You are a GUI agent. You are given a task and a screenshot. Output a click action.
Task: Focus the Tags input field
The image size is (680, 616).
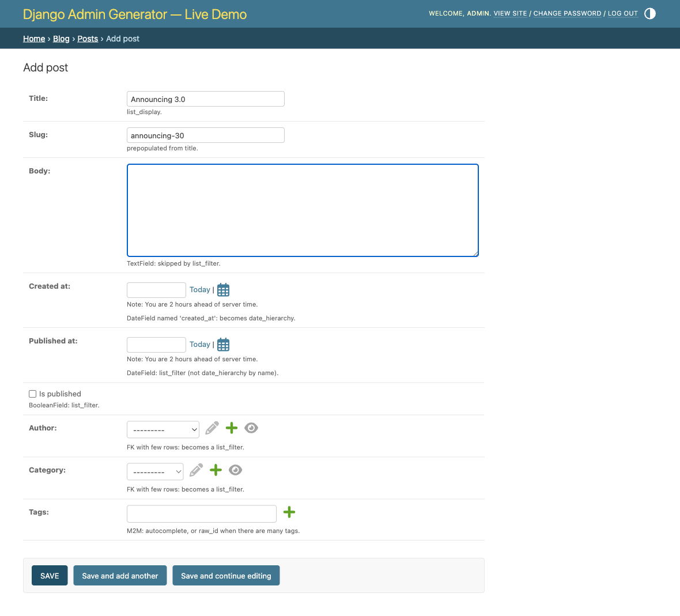click(202, 513)
